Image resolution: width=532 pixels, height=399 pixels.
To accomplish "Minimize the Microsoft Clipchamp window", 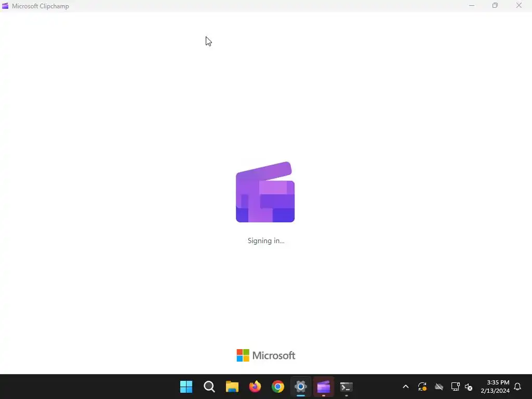I will 472,5.
